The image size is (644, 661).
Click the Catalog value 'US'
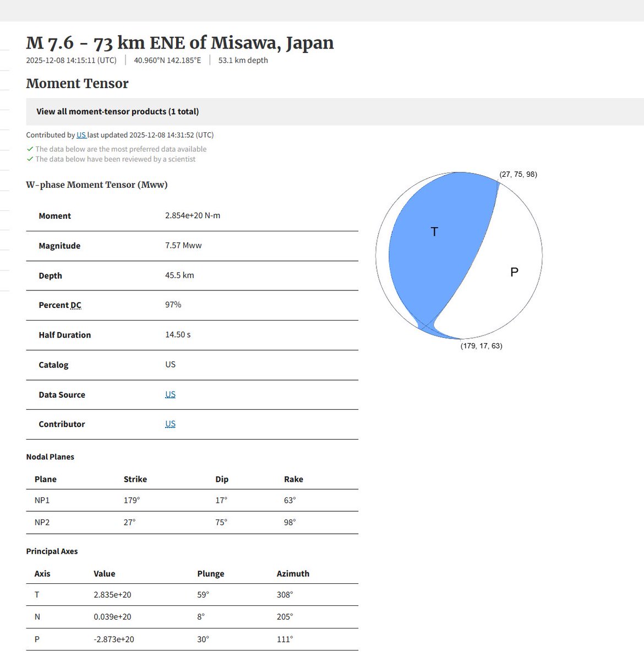170,365
